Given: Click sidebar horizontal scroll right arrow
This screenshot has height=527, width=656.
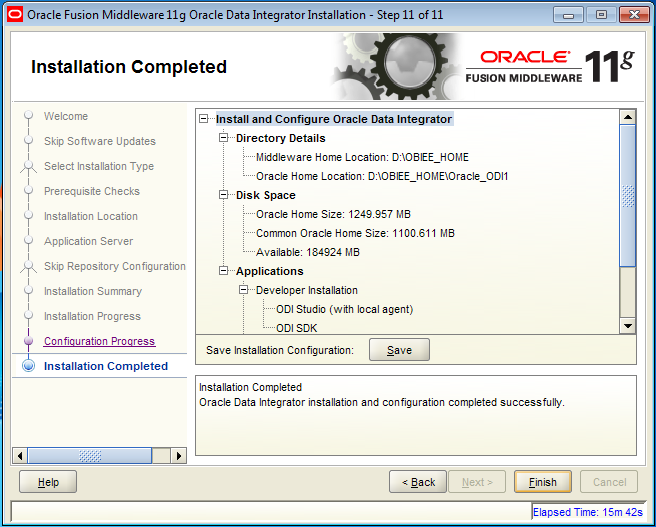Looking at the screenshot, I should pyautogui.click(x=179, y=455).
